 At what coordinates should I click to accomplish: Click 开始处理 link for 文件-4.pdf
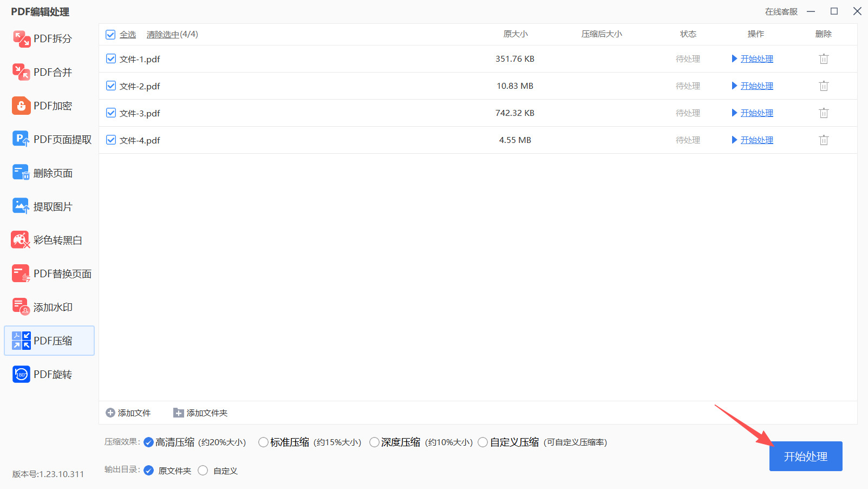click(757, 140)
